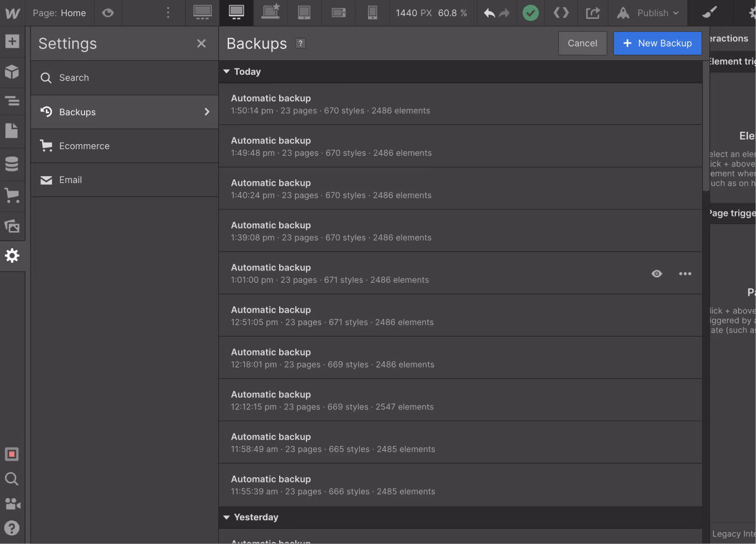Open the Components panel
The image size is (756, 544).
point(12,72)
